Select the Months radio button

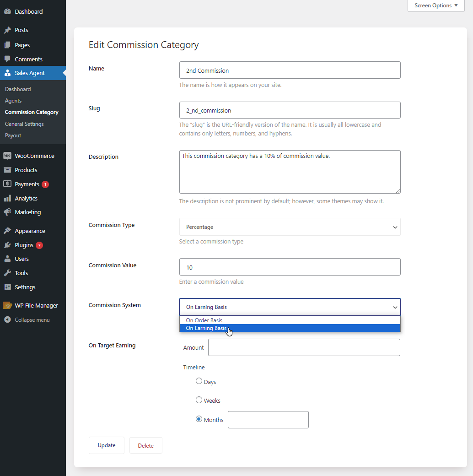[x=199, y=418]
